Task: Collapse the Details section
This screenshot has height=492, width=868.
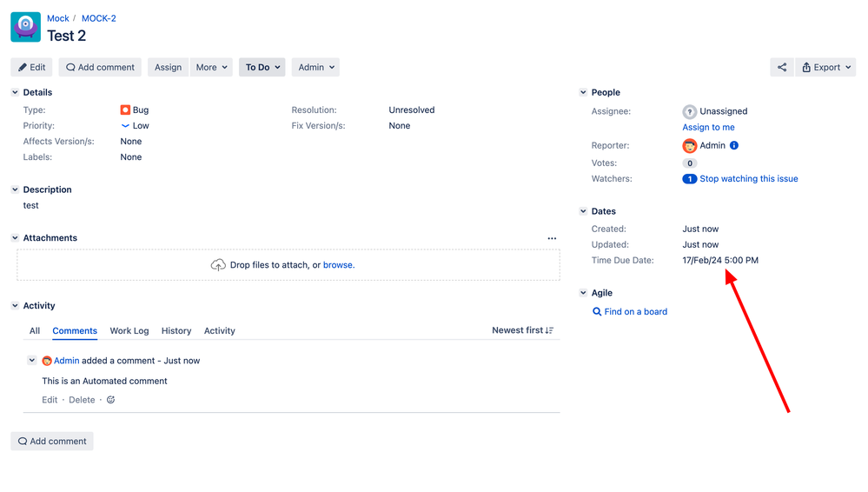Action: click(15, 92)
